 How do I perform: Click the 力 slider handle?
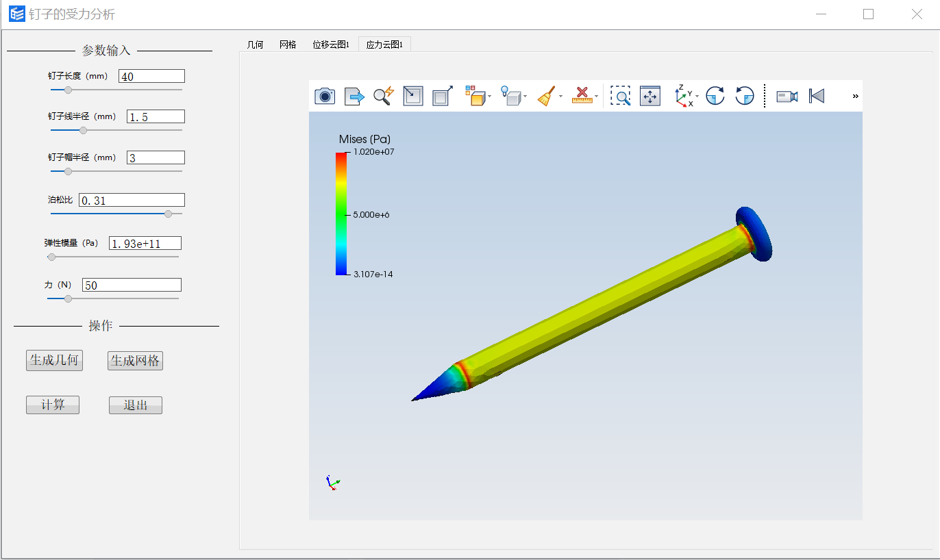click(68, 298)
